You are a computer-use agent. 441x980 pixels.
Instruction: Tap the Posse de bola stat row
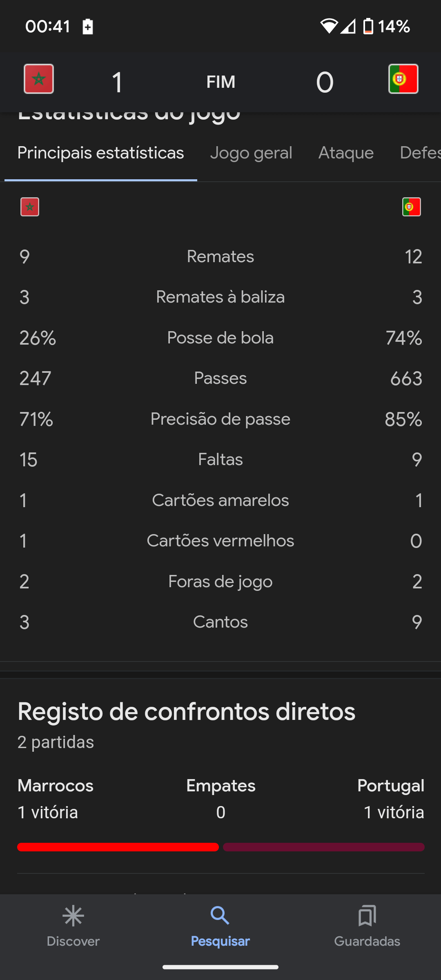click(x=220, y=338)
